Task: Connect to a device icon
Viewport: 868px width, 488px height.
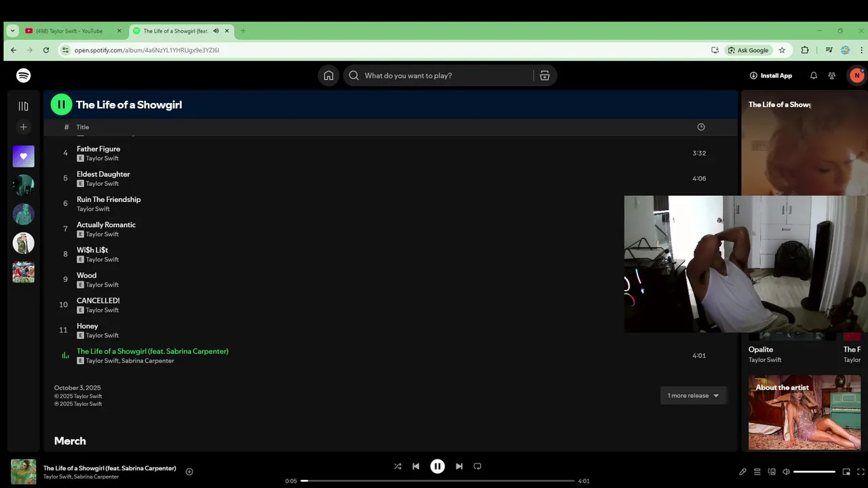Action: tap(772, 472)
